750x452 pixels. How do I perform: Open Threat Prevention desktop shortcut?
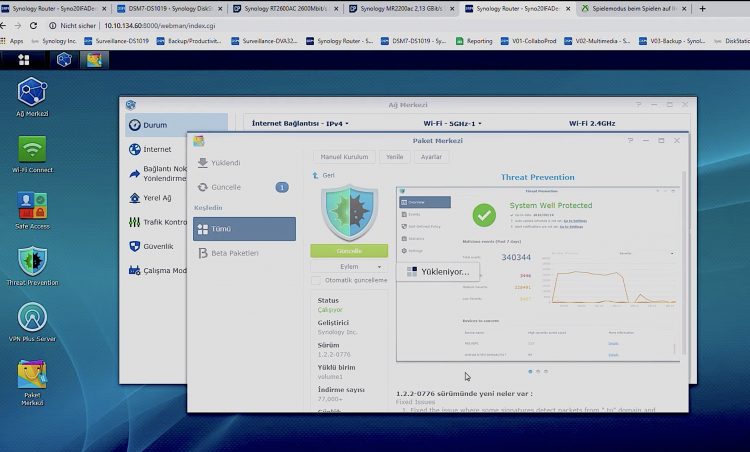tap(32, 266)
